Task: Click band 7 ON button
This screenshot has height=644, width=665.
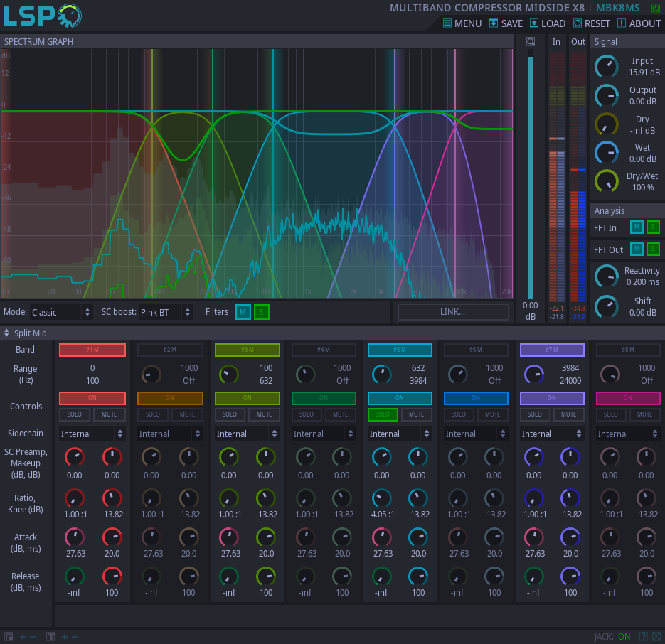Action: [552, 398]
